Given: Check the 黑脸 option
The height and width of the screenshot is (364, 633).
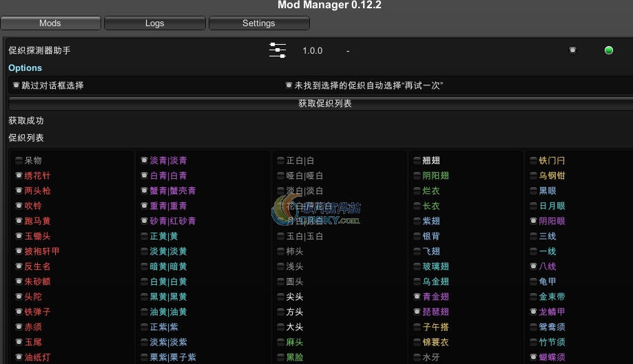Looking at the screenshot, I should pos(280,357).
